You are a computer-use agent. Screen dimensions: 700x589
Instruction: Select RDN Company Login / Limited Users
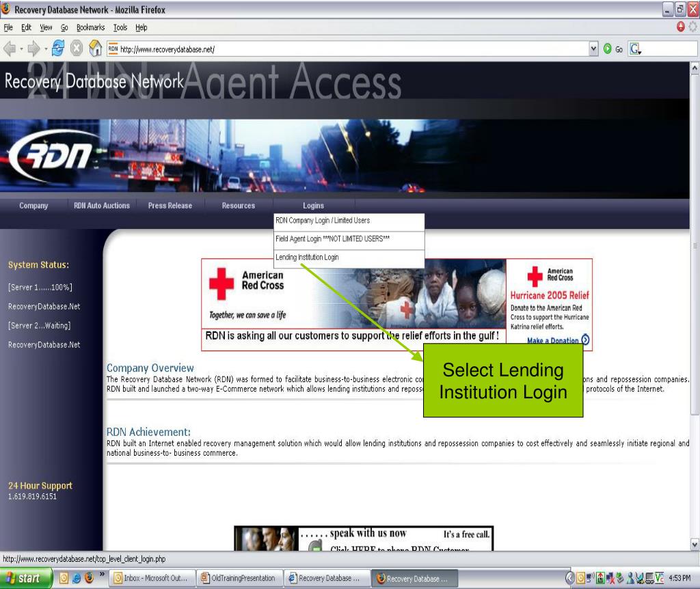point(349,221)
